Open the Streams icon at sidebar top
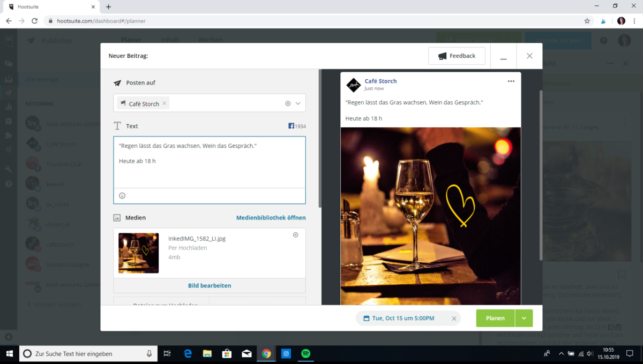 click(9, 63)
